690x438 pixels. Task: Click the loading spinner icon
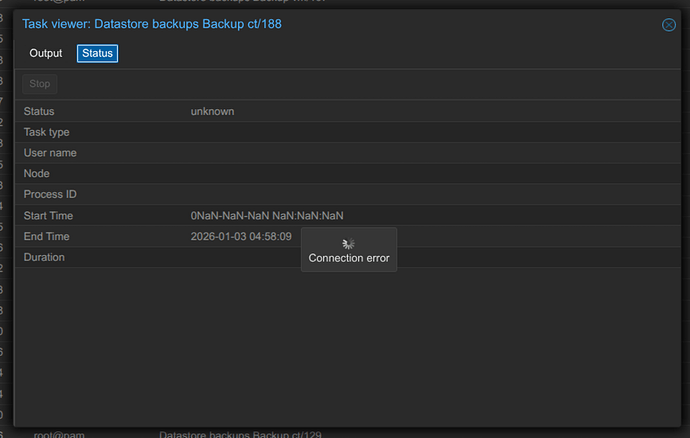348,243
